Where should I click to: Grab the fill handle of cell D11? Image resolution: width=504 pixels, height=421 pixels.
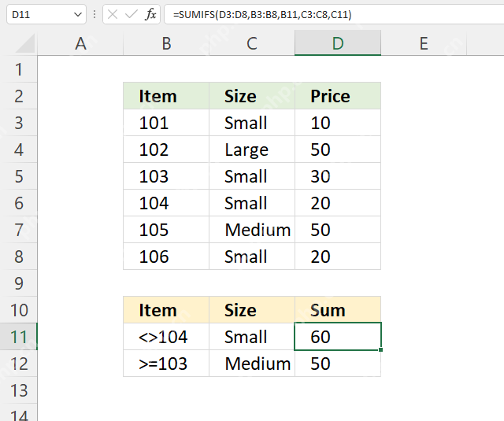380,349
